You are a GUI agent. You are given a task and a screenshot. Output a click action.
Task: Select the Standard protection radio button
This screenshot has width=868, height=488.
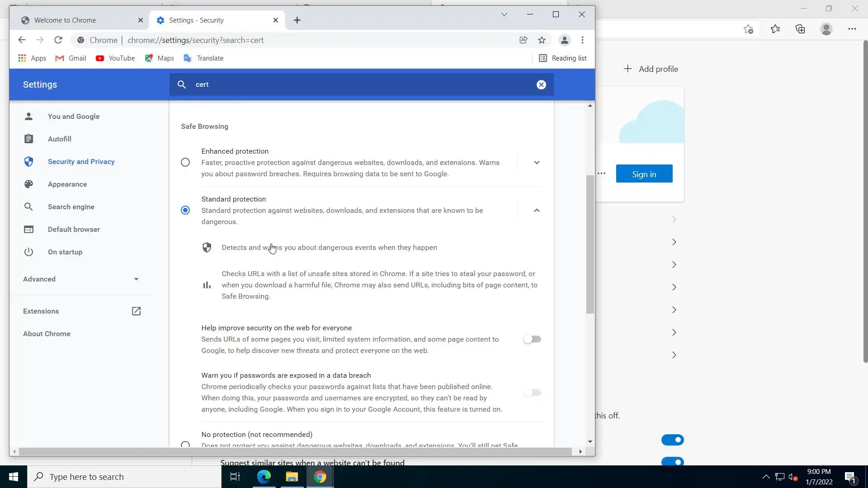tap(185, 210)
